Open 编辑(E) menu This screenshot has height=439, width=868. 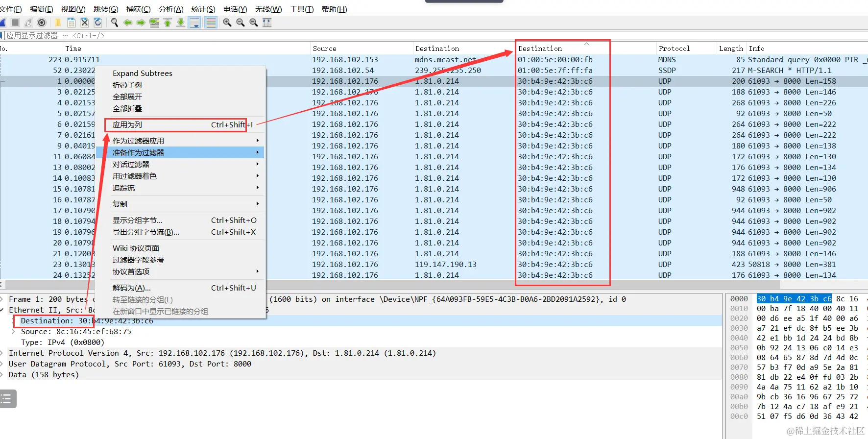pos(41,9)
